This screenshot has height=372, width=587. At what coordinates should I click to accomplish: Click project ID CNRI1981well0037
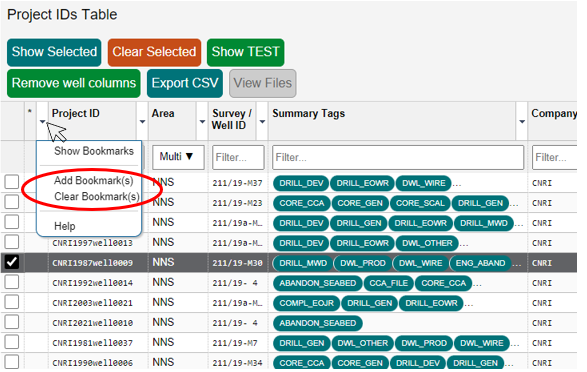tap(92, 343)
